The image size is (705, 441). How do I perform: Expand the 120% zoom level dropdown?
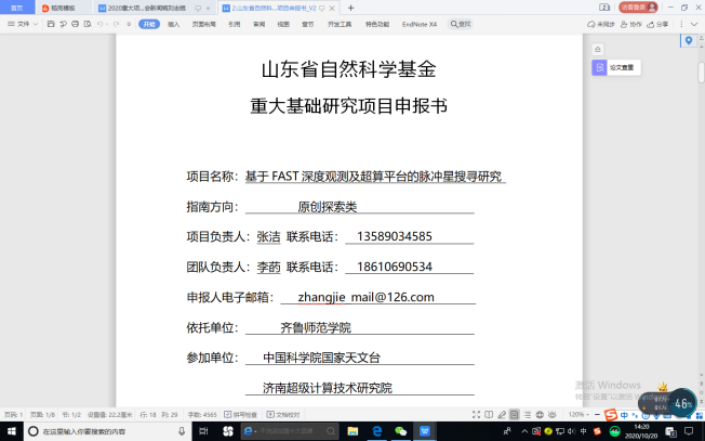click(579, 414)
